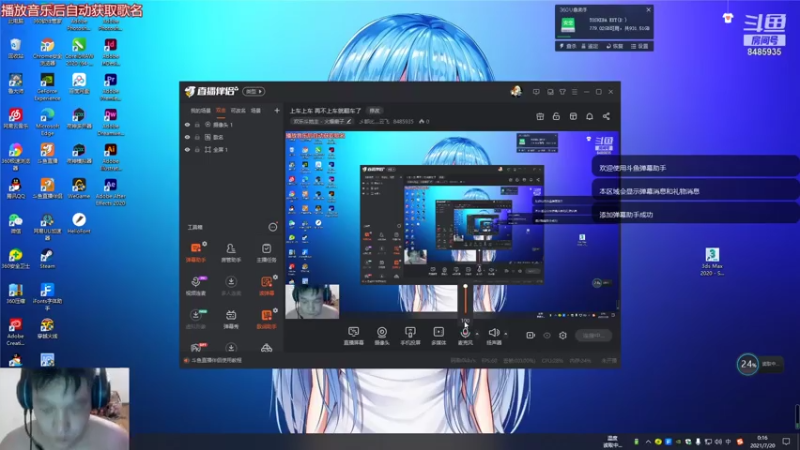Viewport: 800px width, 450px height.
Task: Add a 手机投屏 source
Action: coord(410,336)
